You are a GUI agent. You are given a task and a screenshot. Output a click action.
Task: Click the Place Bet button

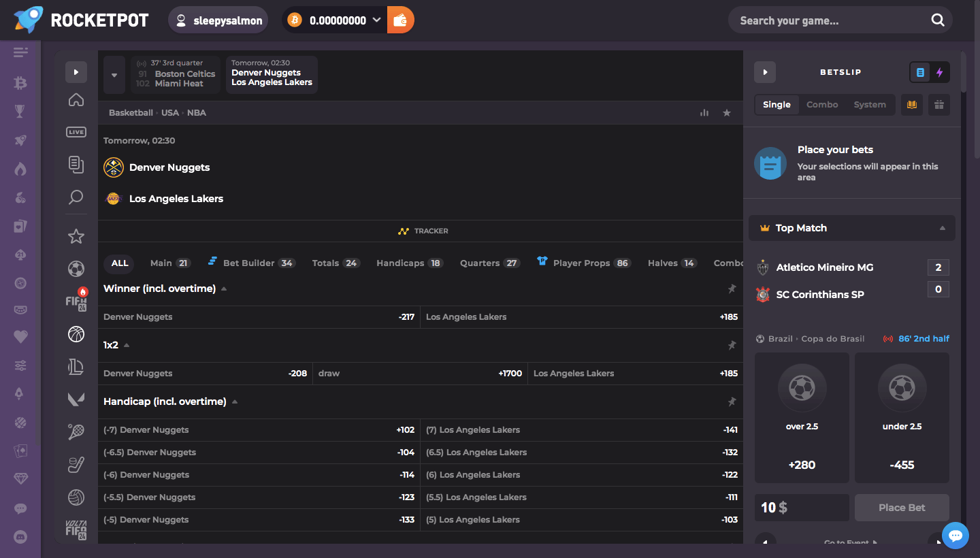(902, 508)
